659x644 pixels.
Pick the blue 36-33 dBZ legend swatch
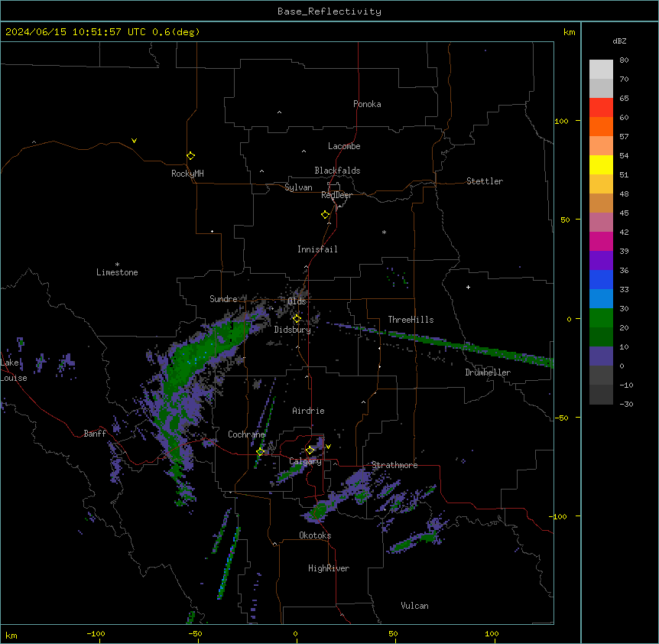[601, 279]
